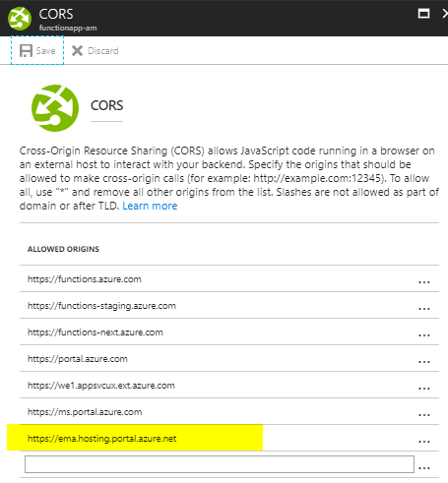Maximize the CORS blade
Image resolution: width=448 pixels, height=483 pixels.
423,14
